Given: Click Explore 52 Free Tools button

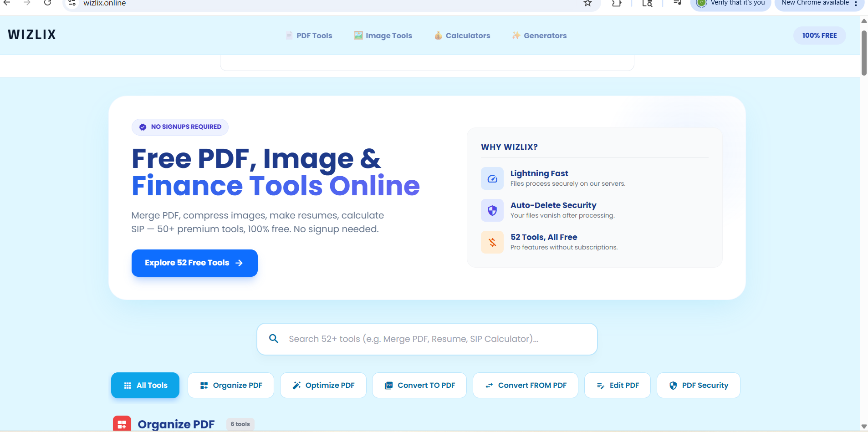Looking at the screenshot, I should tap(194, 263).
